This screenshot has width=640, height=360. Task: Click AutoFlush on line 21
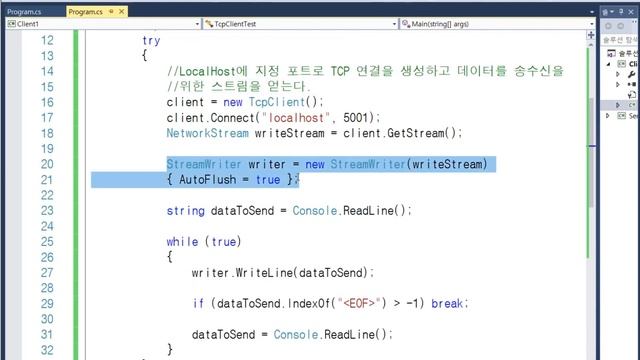point(207,180)
